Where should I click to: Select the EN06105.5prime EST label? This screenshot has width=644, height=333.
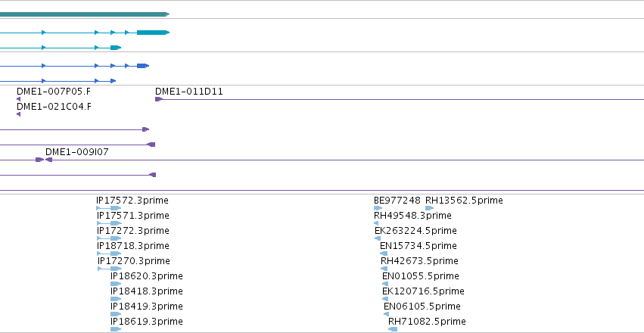[422, 307]
